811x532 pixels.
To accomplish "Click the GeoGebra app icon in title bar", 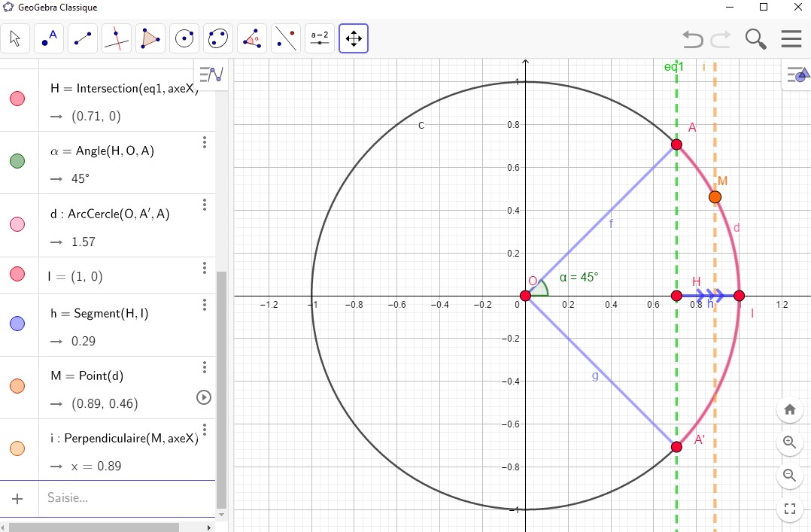I will [x=8, y=8].
